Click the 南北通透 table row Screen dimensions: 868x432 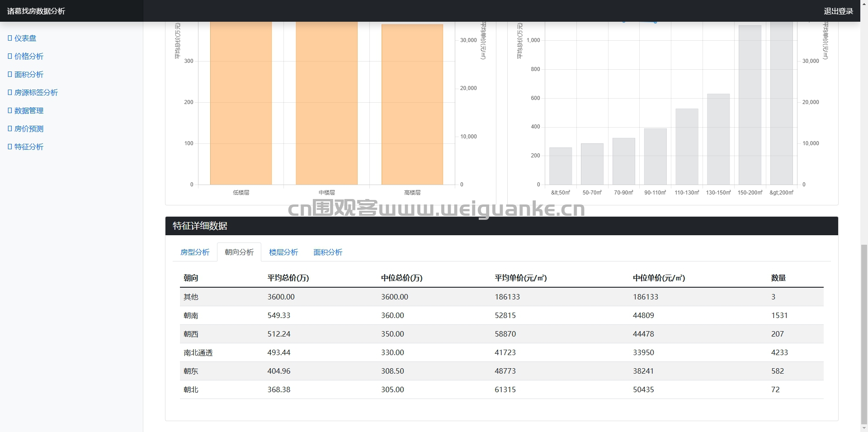click(502, 352)
